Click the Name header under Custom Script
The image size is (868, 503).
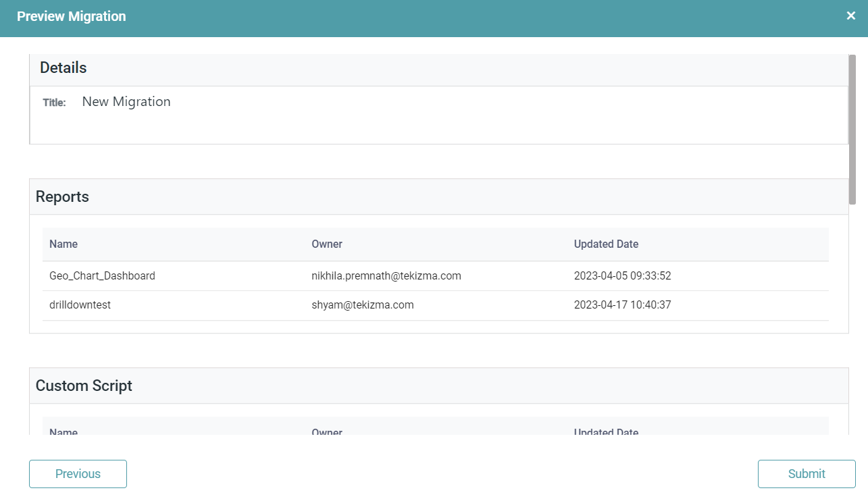pos(63,431)
